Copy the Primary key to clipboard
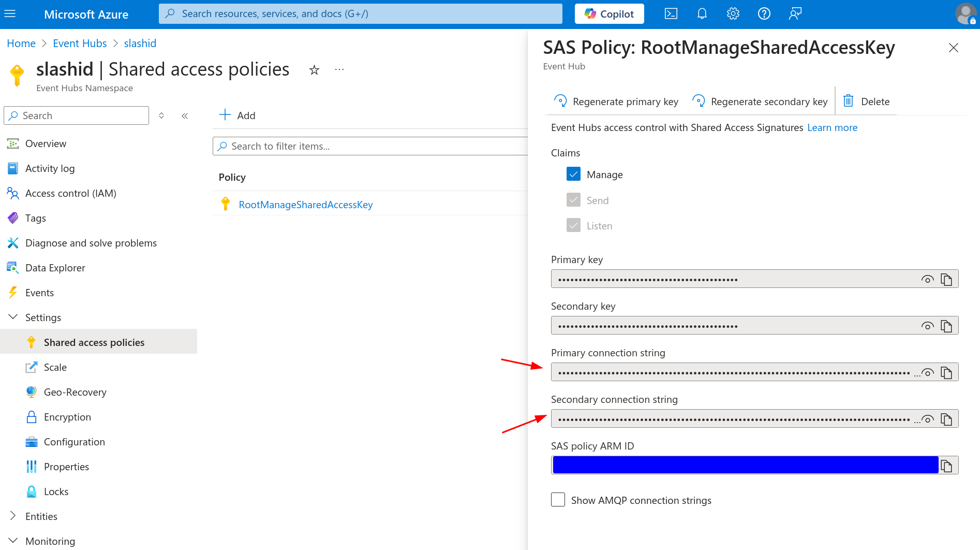This screenshot has width=980, height=550. [x=946, y=280]
